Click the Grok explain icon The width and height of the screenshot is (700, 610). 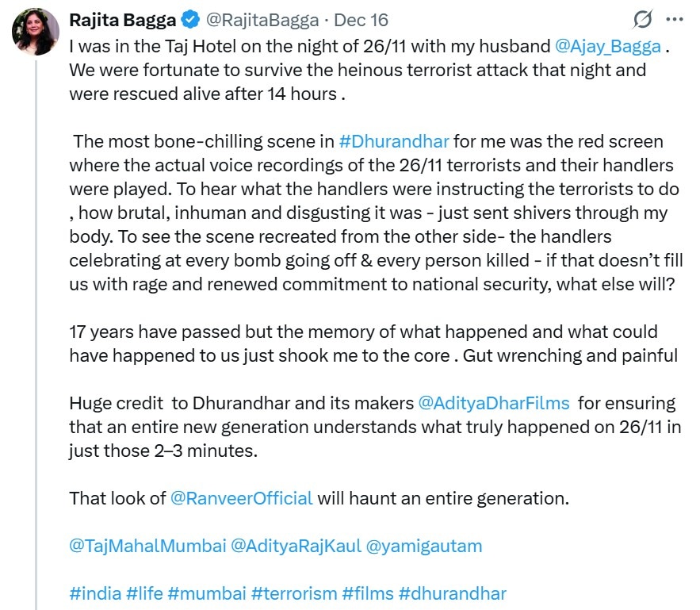click(x=643, y=20)
